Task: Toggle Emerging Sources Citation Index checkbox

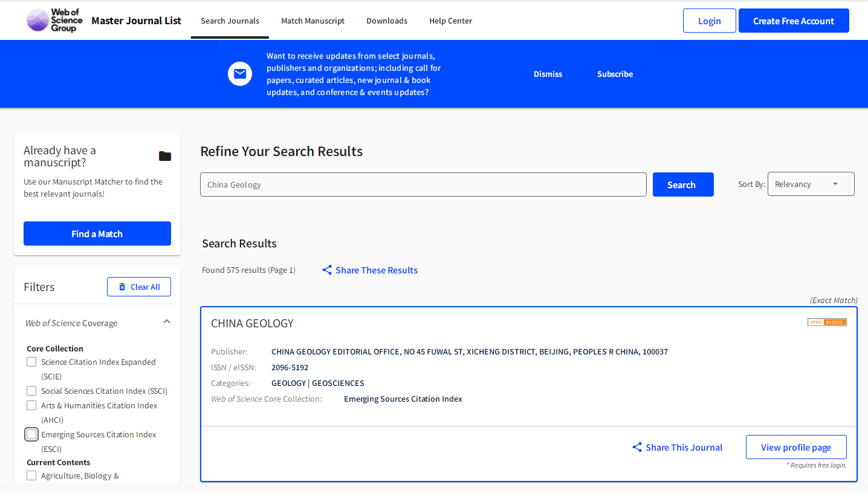Action: [x=31, y=434]
